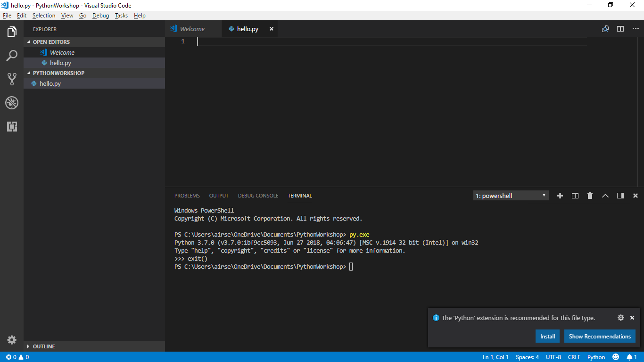Click Ln 1, Col 1 in status bar

tap(495, 357)
